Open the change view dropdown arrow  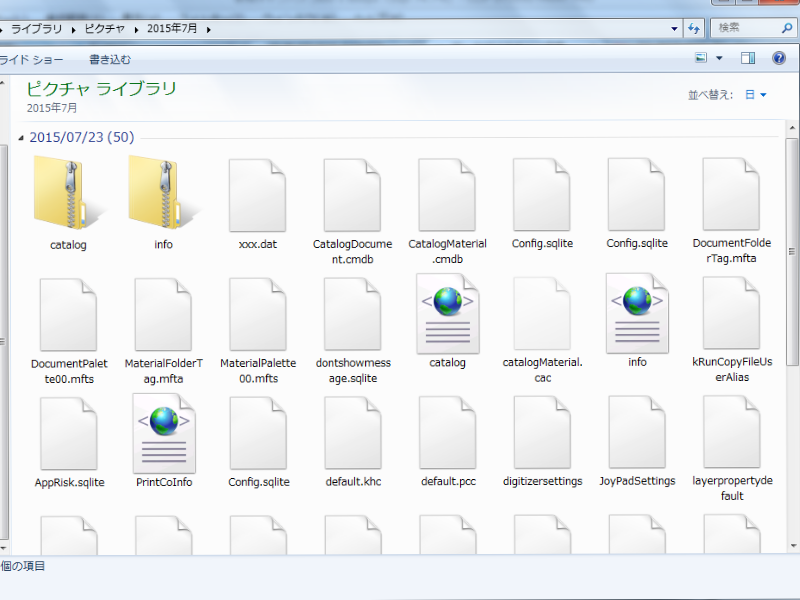pos(719,59)
